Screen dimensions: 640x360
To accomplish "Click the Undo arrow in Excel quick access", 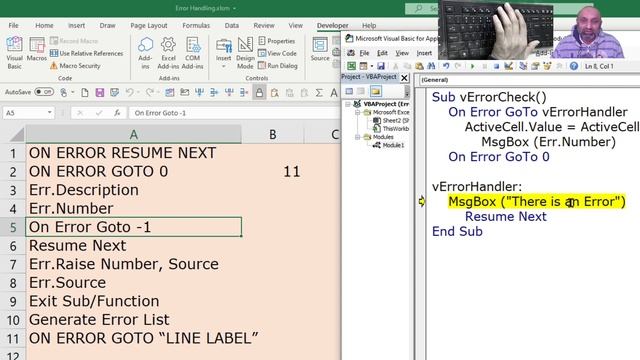I will tap(129, 93).
